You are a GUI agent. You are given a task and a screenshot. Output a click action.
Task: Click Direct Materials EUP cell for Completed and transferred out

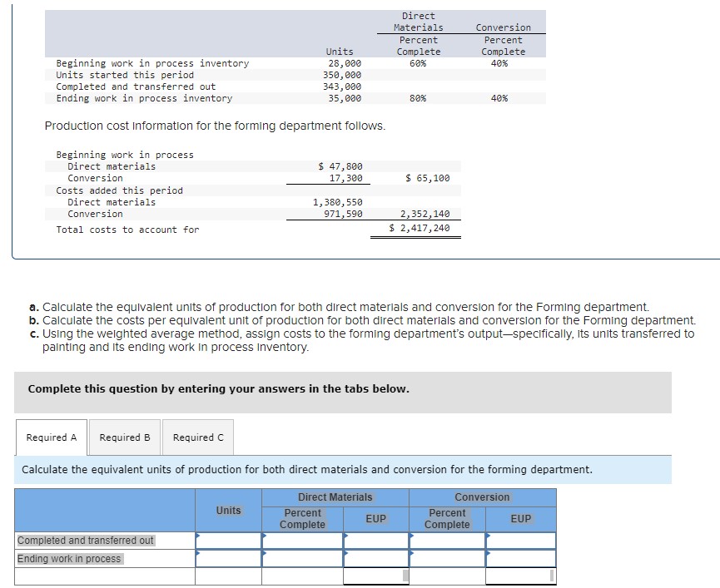[x=376, y=541]
